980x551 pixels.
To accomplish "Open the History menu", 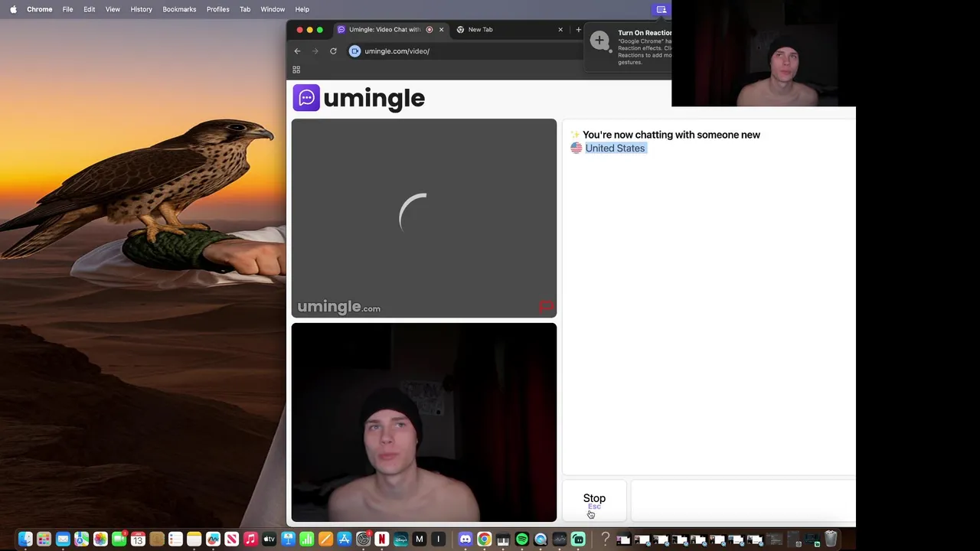I will click(x=141, y=9).
